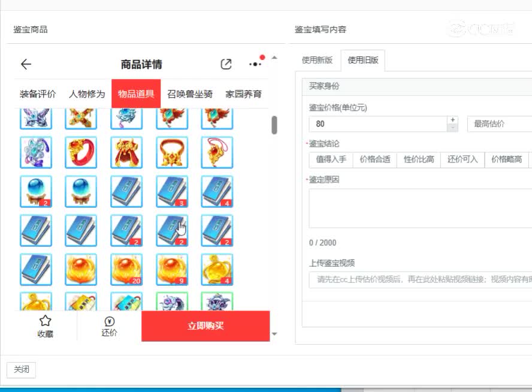Screen dimensions: 532x392
Task: Choose the 价格合适 conclusion
Action: pyautogui.click(x=375, y=159)
